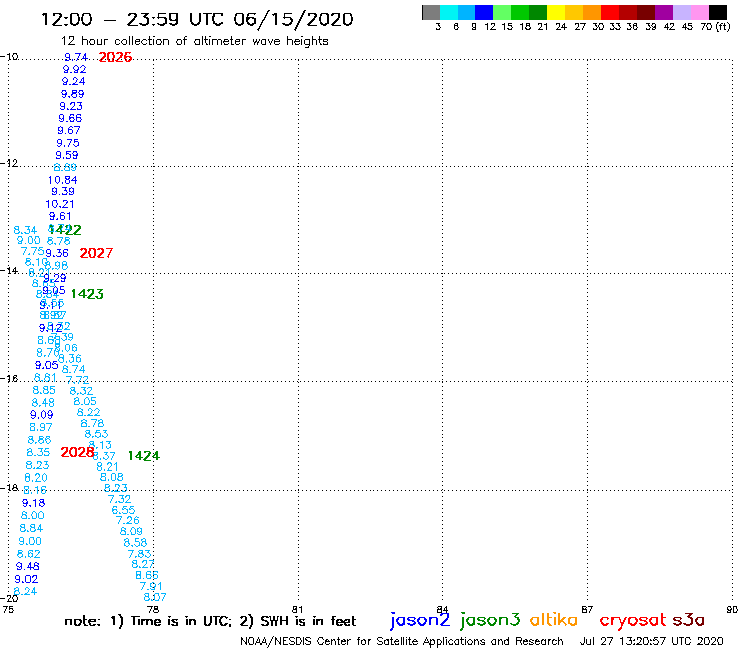Click the time range title '12:00 – 23:59 UTC 06/15/2020'

(197, 19)
